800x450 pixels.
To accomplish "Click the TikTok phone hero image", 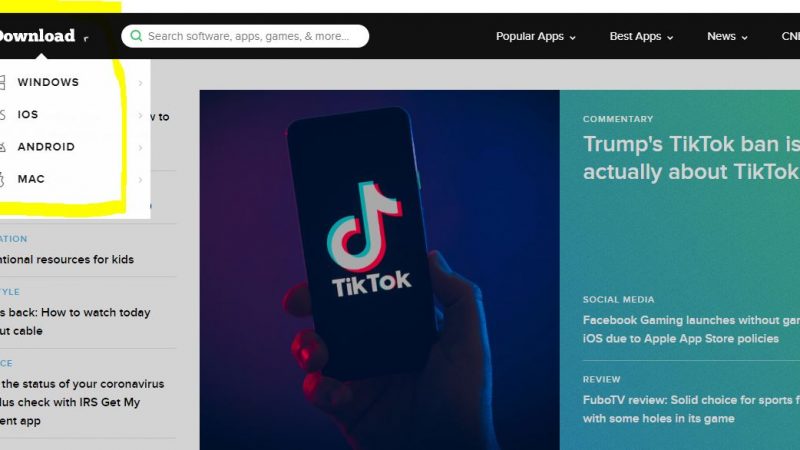I will [x=379, y=270].
